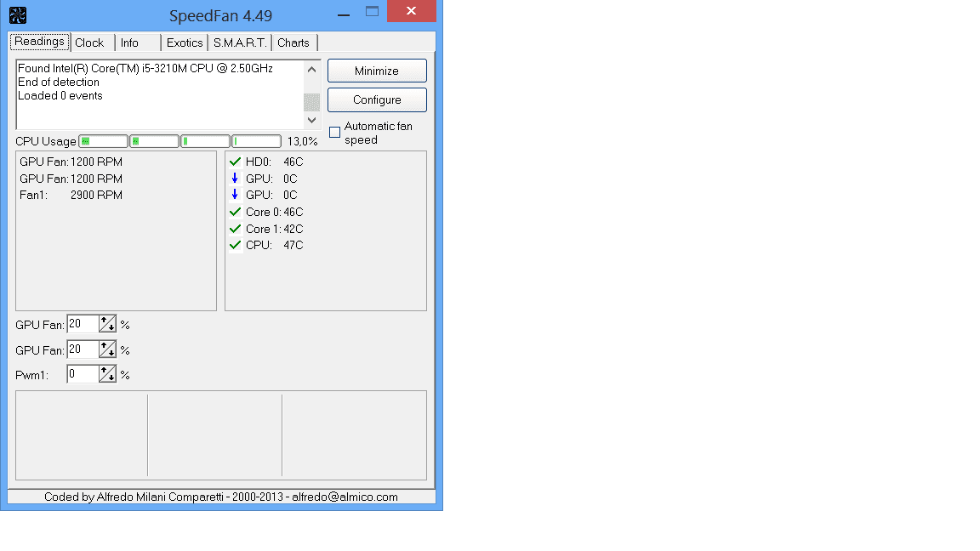Click the SpeedFan fan icon in the title bar
This screenshot has width=980, height=551.
pos(18,15)
